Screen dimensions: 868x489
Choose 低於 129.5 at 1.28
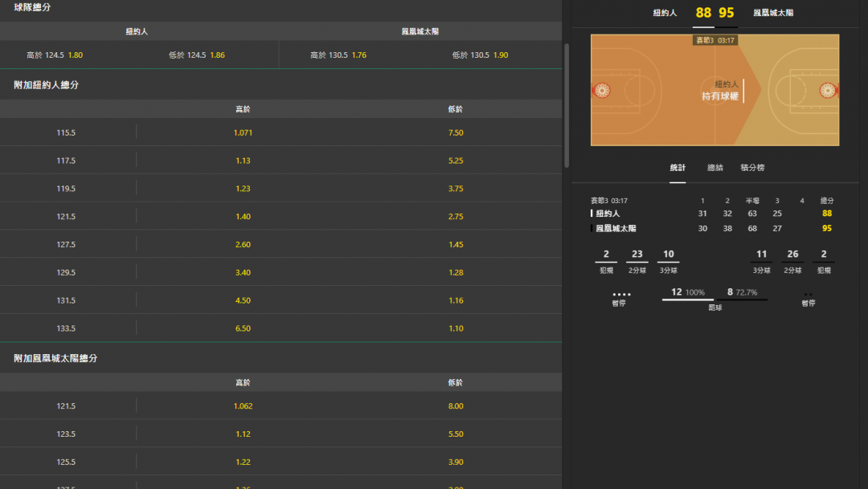[x=456, y=272]
